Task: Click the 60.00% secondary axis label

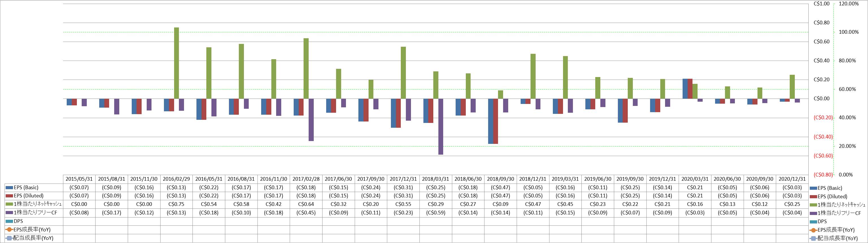Action: point(847,89)
